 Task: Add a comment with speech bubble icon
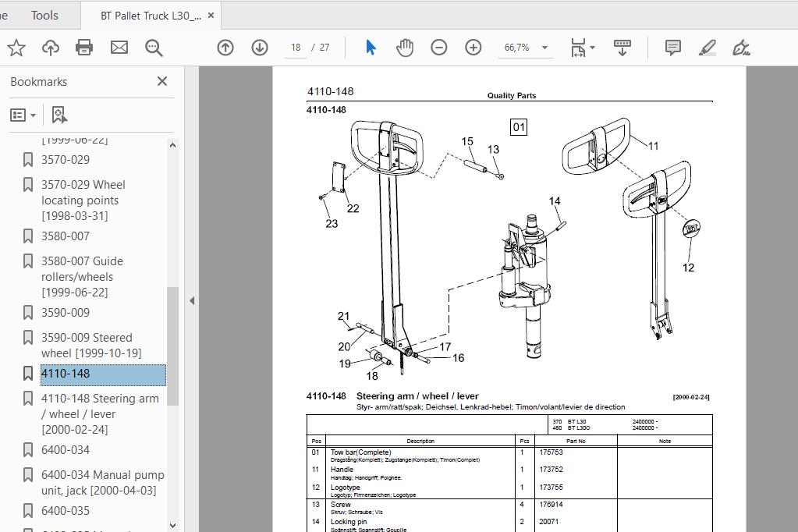coord(673,48)
